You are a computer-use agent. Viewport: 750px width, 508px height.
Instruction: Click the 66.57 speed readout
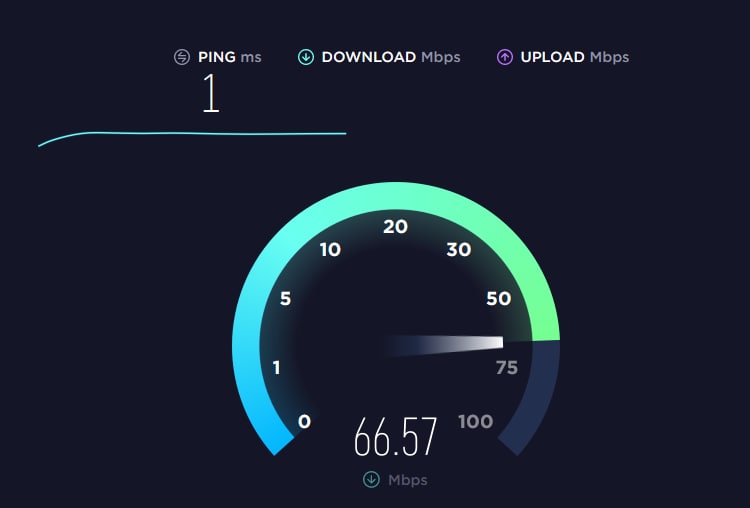tap(396, 436)
